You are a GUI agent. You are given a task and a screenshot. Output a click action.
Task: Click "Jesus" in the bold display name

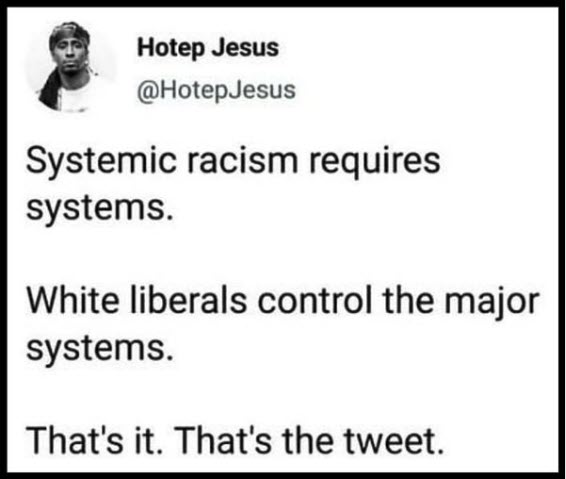click(x=245, y=48)
